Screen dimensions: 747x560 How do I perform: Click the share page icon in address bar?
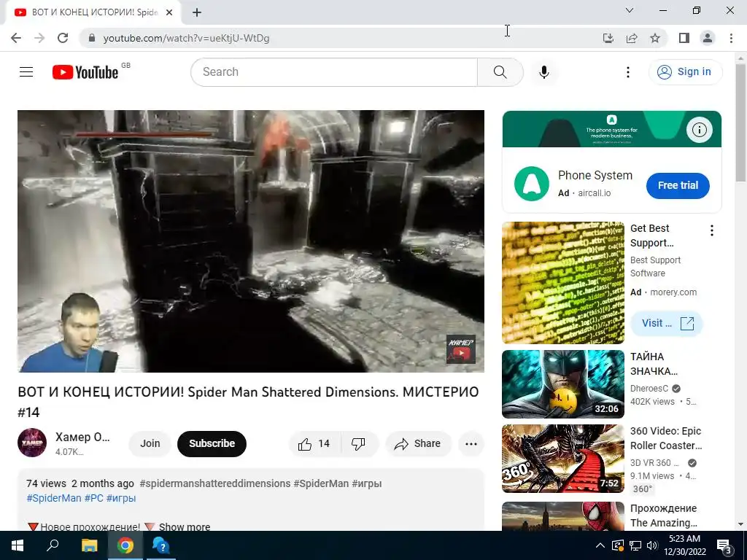(x=632, y=38)
